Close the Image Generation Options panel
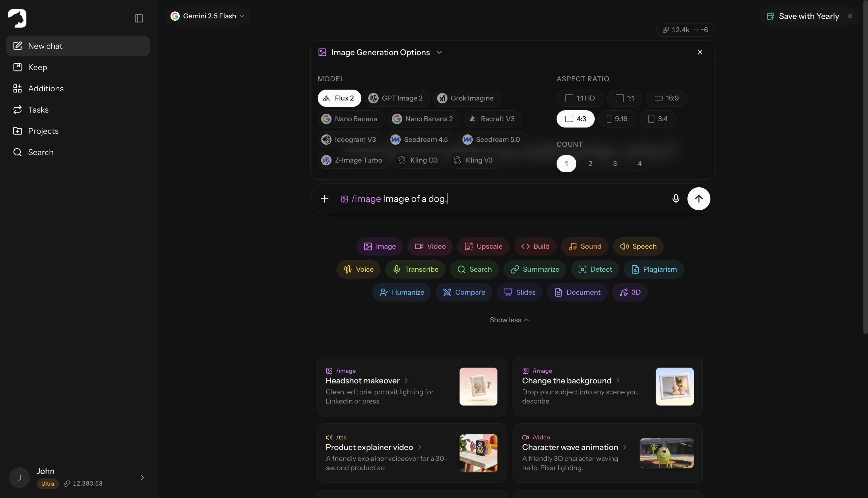Image resolution: width=868 pixels, height=498 pixels. (x=700, y=52)
